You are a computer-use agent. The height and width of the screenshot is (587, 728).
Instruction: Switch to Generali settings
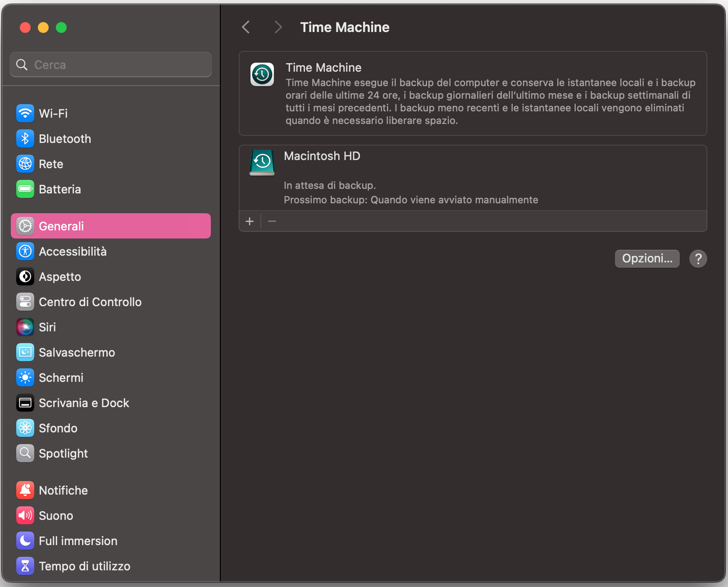[x=62, y=226]
